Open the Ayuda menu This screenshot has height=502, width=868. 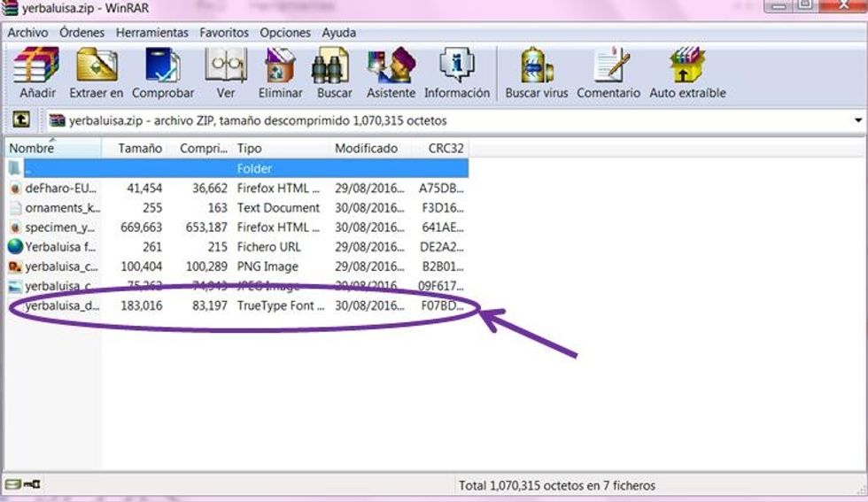338,33
